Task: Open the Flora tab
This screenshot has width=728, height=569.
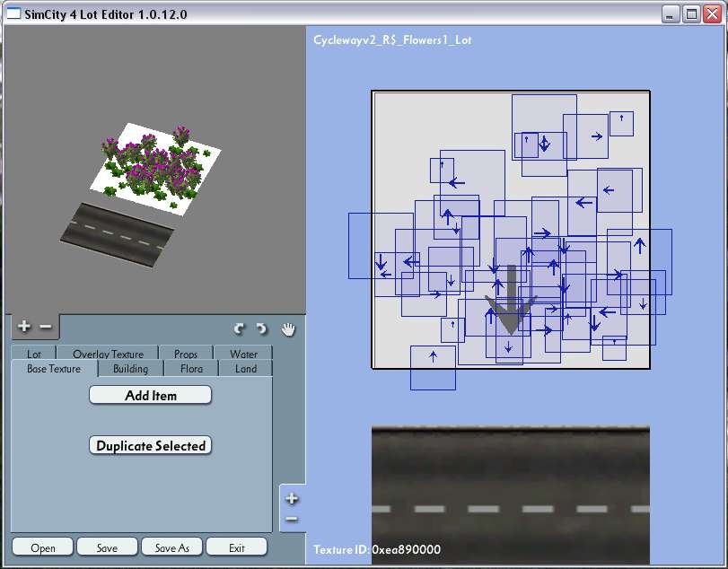Action: pyautogui.click(x=191, y=369)
